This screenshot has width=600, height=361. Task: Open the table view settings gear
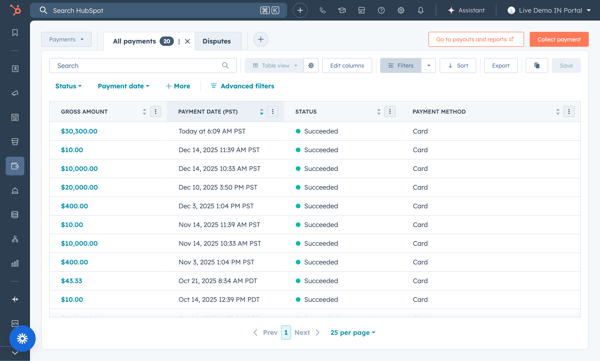pyautogui.click(x=311, y=65)
